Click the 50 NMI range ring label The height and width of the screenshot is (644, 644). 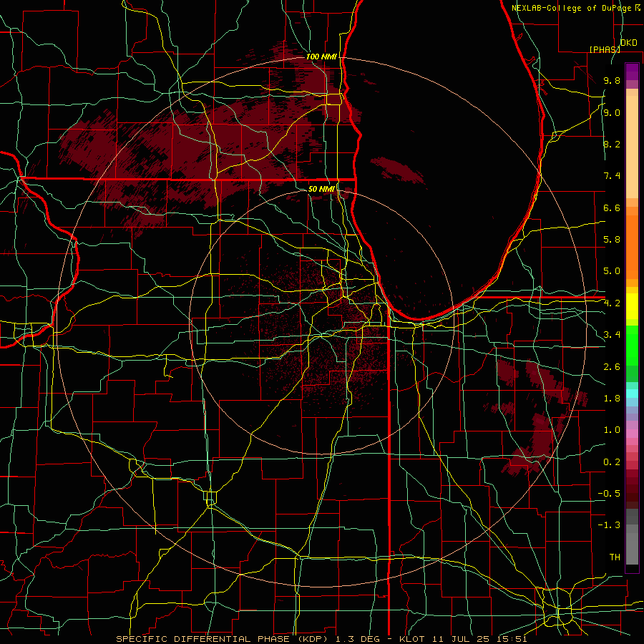(321, 190)
